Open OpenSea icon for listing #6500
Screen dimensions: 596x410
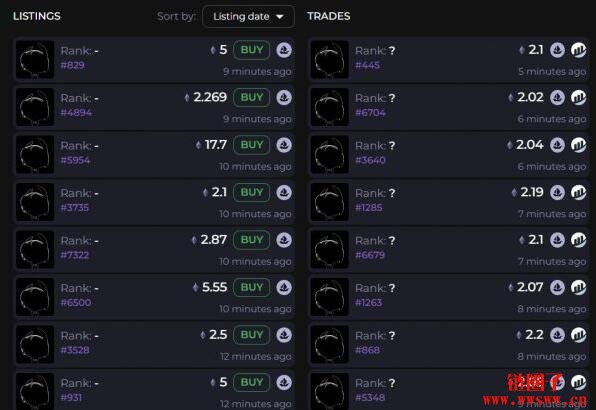(x=284, y=288)
